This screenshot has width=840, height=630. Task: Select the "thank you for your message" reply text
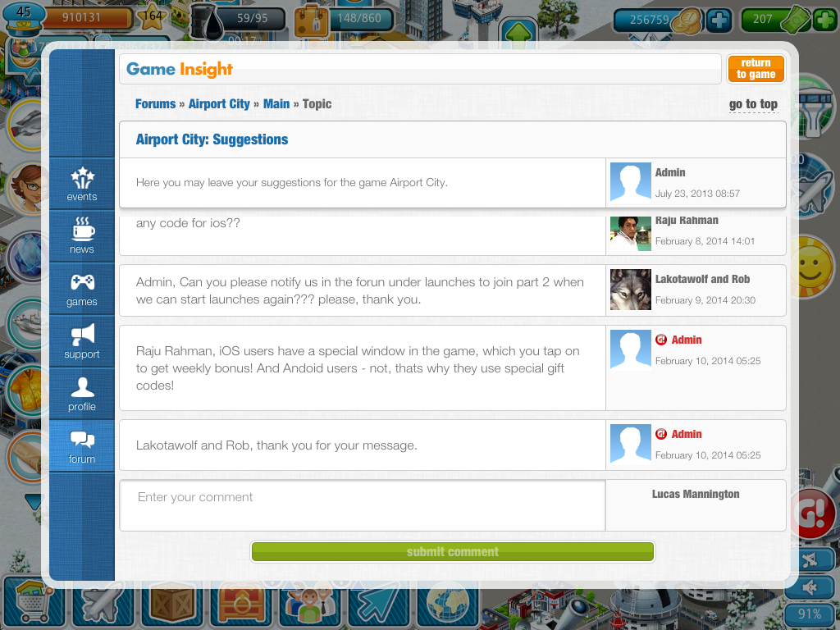[276, 445]
